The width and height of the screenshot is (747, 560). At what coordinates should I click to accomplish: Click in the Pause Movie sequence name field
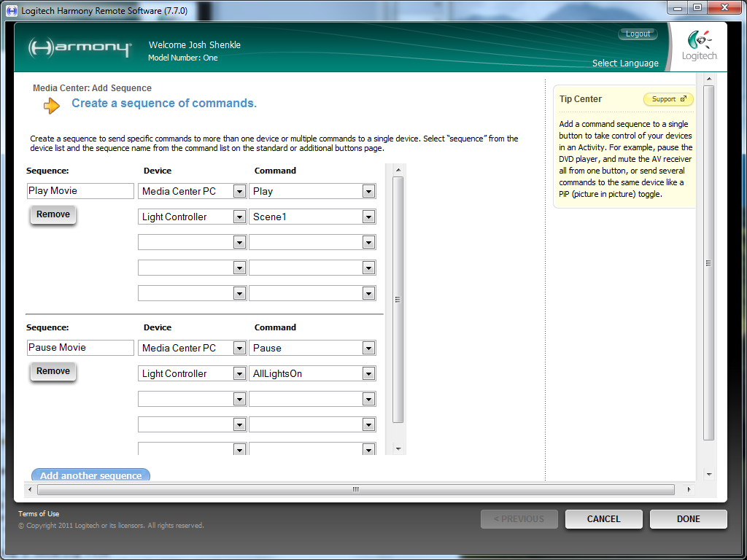[x=80, y=348]
